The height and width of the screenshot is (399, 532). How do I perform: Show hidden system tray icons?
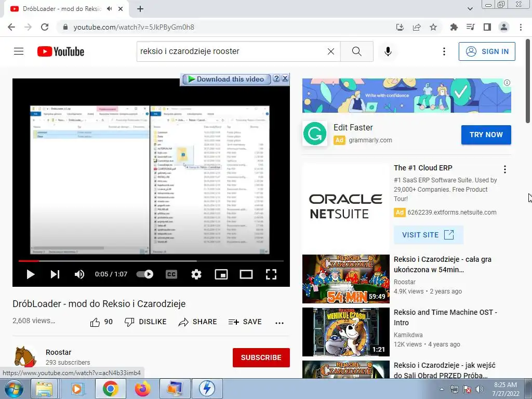[x=442, y=389]
